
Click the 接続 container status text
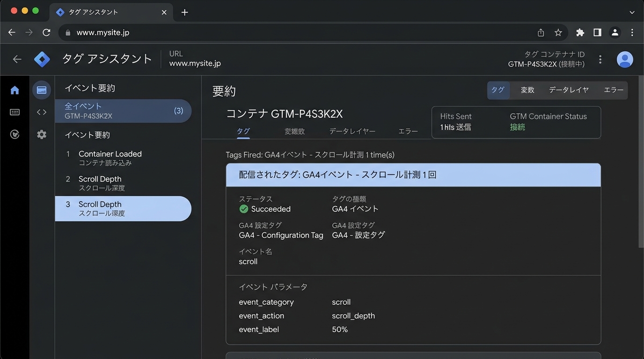[517, 127]
